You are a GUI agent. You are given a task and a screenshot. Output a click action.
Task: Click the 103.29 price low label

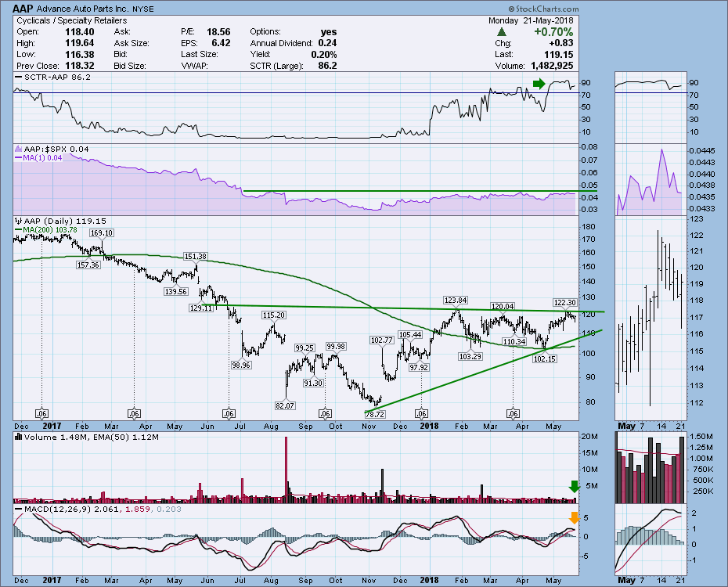point(470,356)
